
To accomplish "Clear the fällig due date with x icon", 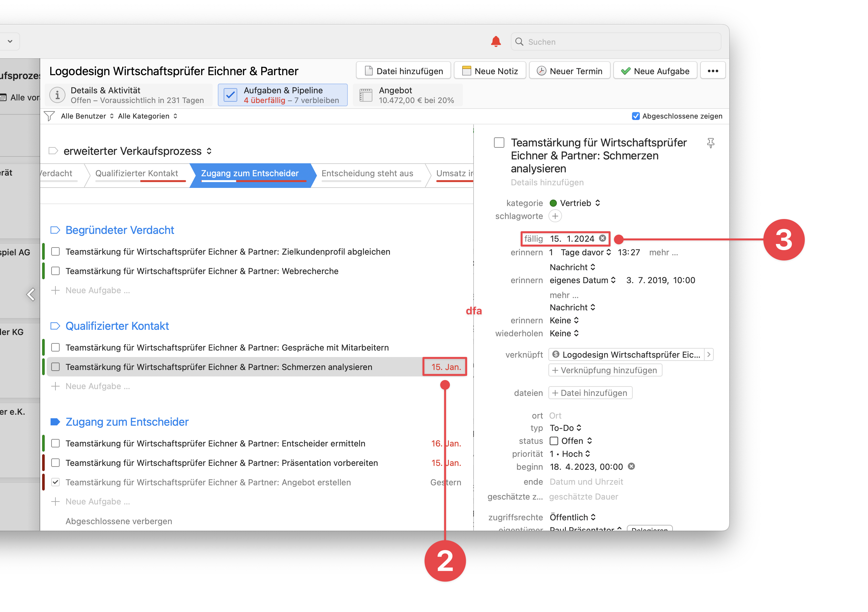I will [x=603, y=238].
